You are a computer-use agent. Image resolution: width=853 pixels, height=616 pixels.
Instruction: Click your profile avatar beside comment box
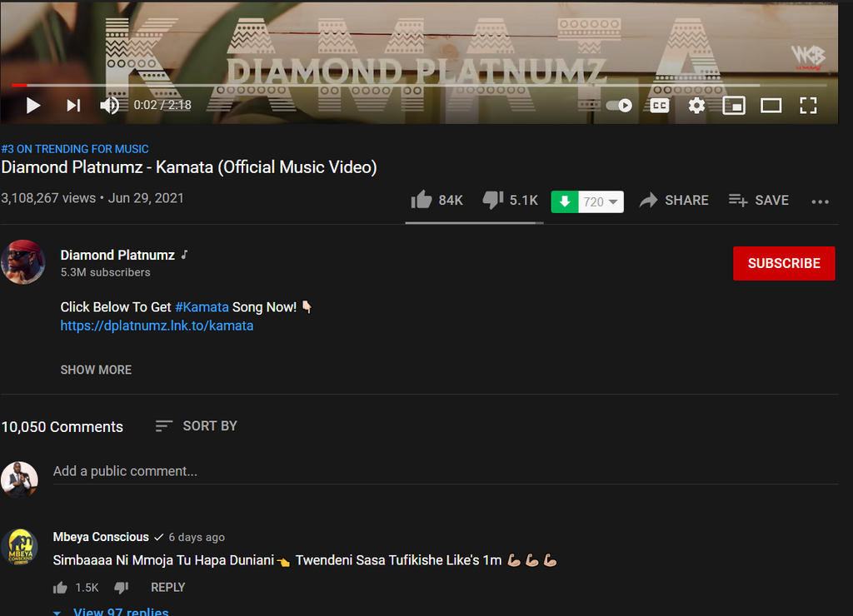tap(20, 479)
